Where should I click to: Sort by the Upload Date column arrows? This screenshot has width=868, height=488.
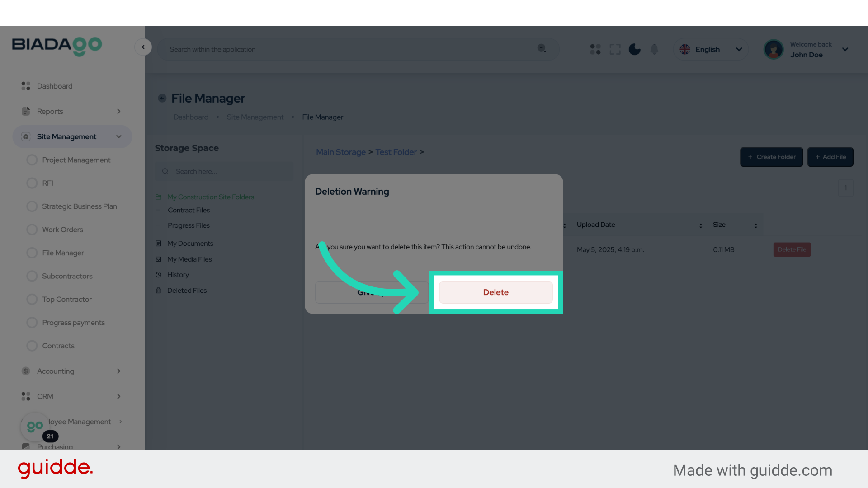coord(700,225)
